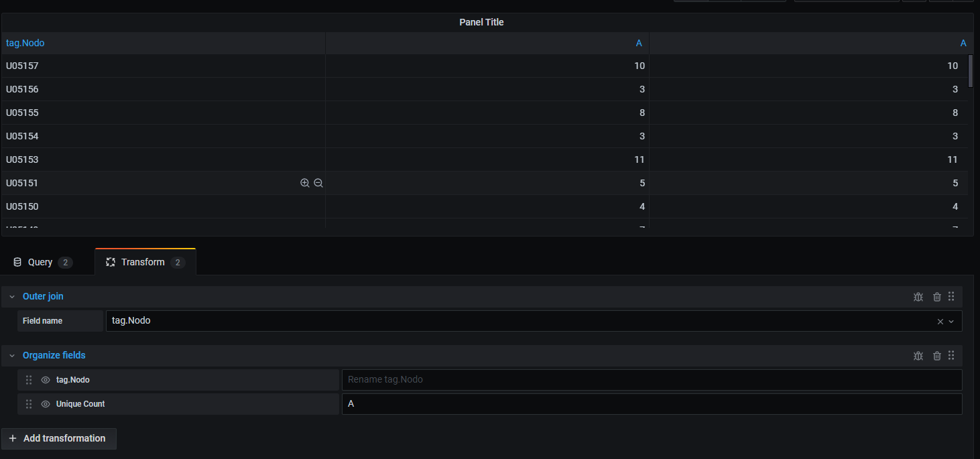Click the Unique Count field label

pyautogui.click(x=80, y=404)
